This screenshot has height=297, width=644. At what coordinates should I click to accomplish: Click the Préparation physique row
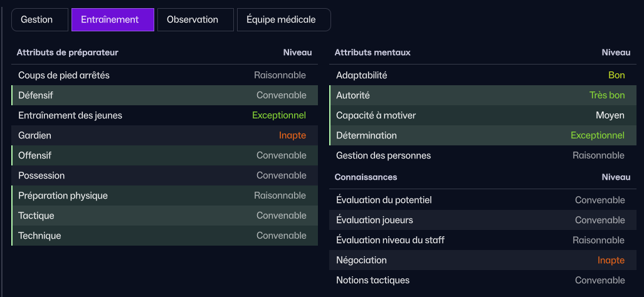click(164, 195)
